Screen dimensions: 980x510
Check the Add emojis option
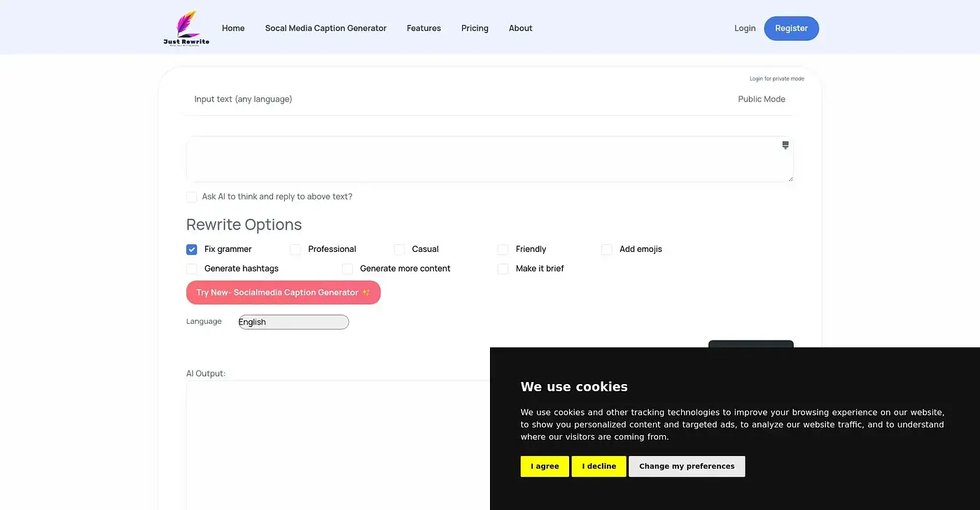coord(607,249)
